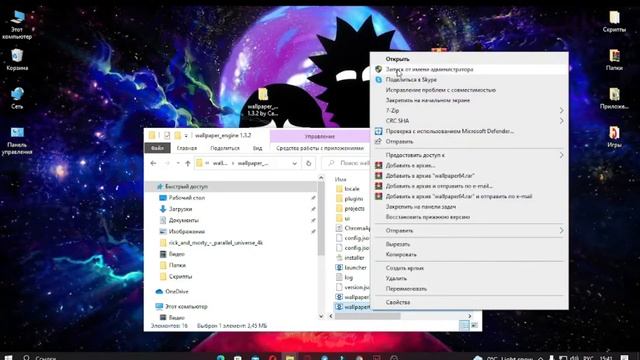Choose Добавить в архив... entry

point(469,165)
